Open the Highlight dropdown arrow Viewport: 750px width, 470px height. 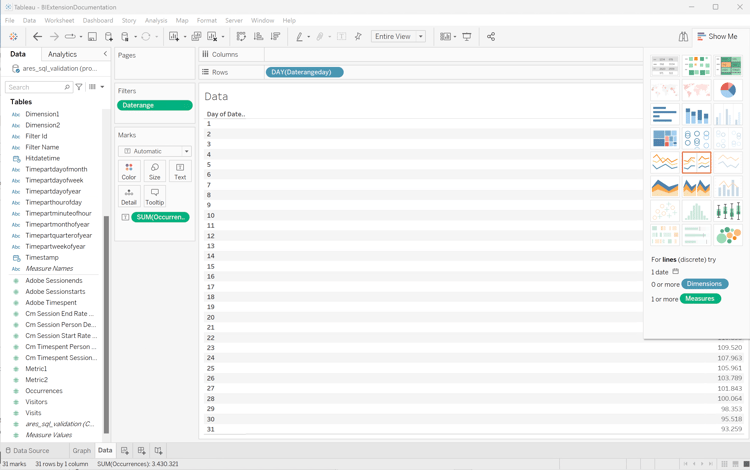click(309, 37)
